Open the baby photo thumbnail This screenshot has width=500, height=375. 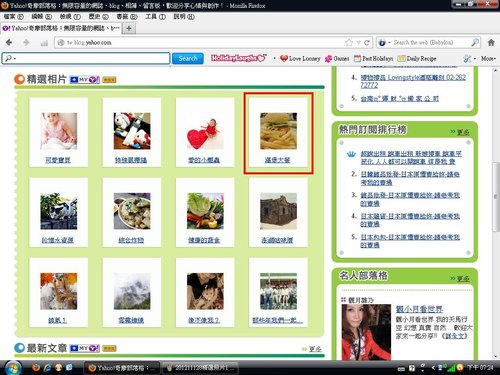click(x=59, y=131)
